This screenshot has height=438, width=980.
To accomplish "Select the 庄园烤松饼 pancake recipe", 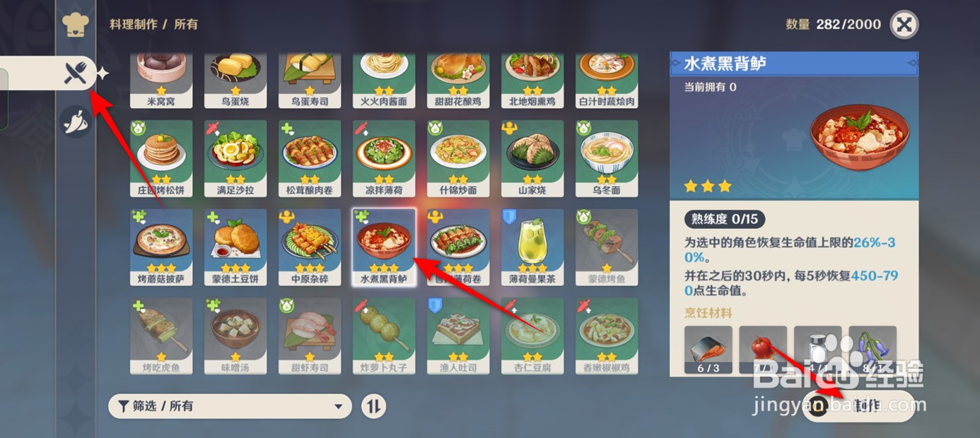I will coord(161,158).
